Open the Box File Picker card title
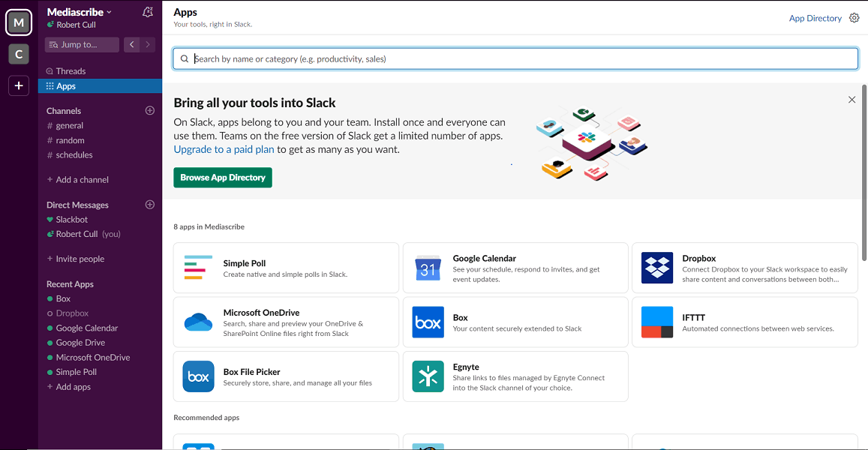The height and width of the screenshot is (450, 868). coord(251,372)
